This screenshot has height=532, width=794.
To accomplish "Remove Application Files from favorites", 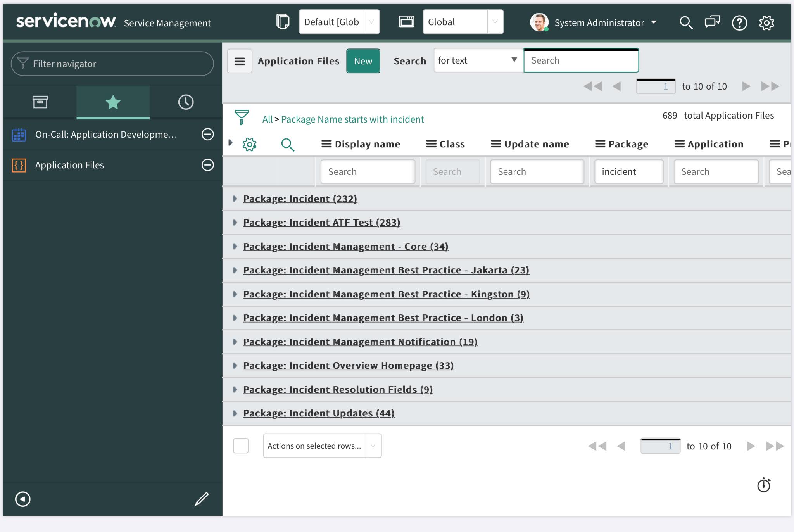I will tap(208, 165).
